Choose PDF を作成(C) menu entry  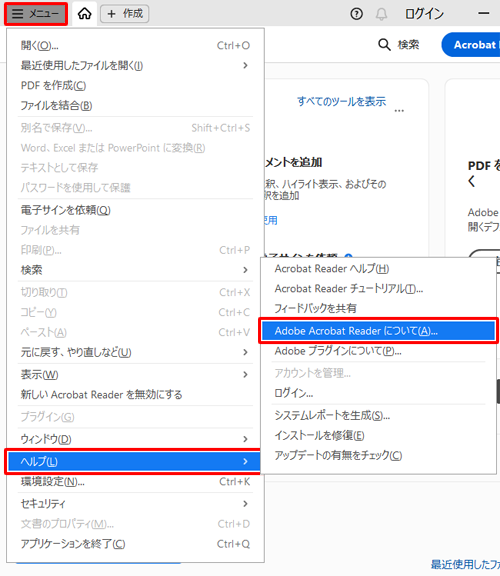pyautogui.click(x=135, y=85)
